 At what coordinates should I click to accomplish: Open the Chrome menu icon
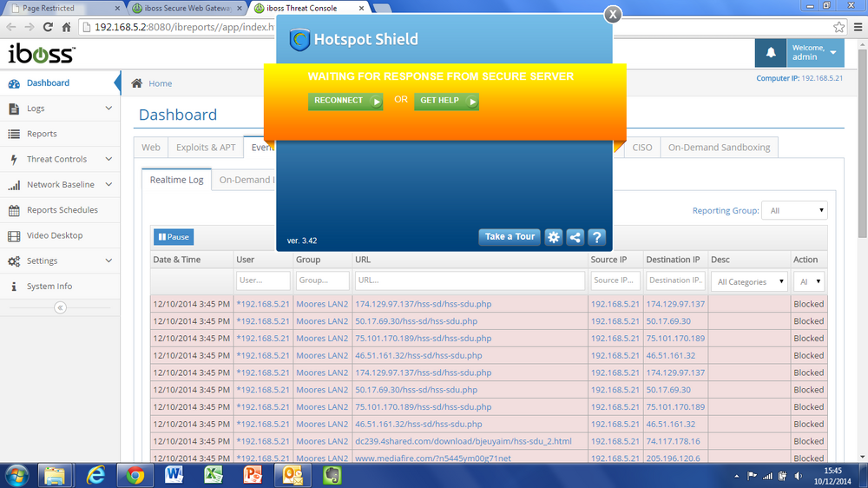pyautogui.click(x=858, y=27)
